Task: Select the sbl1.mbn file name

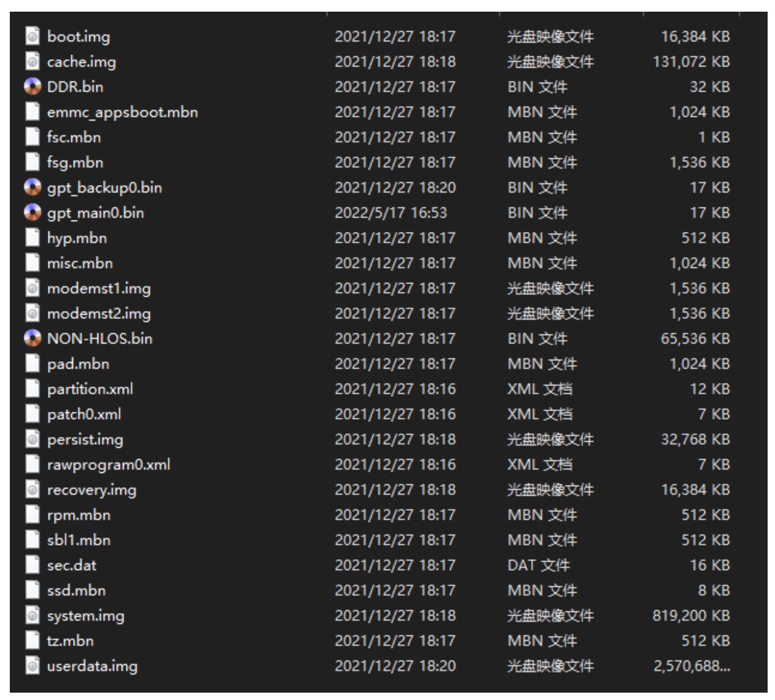Action: click(79, 540)
